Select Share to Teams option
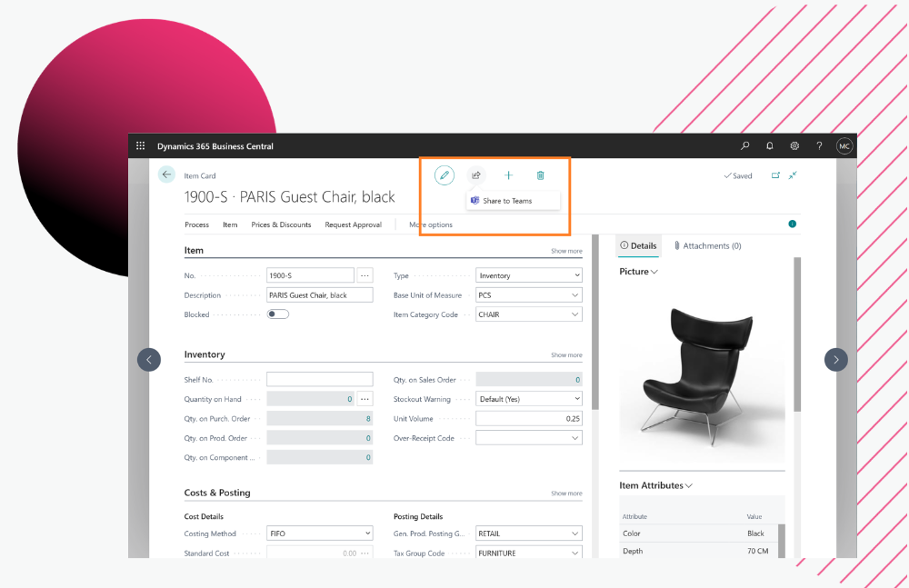 [x=513, y=201]
